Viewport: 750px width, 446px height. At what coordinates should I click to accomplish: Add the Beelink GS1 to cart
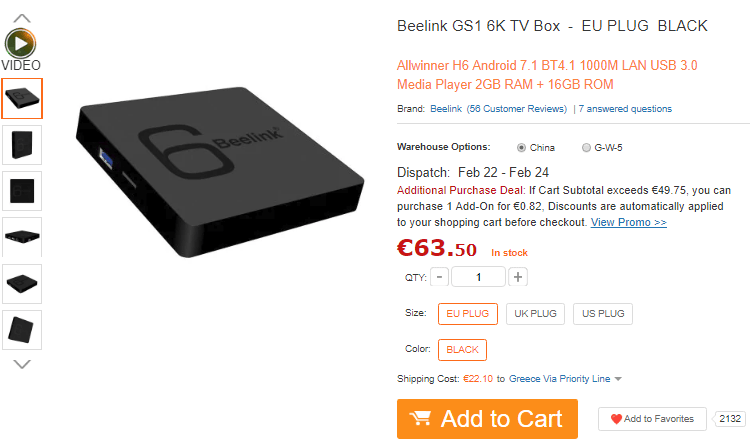pos(487,419)
